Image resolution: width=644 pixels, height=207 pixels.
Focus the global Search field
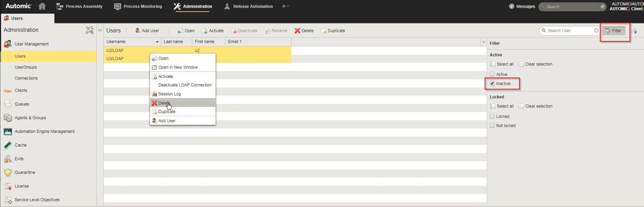570,7
